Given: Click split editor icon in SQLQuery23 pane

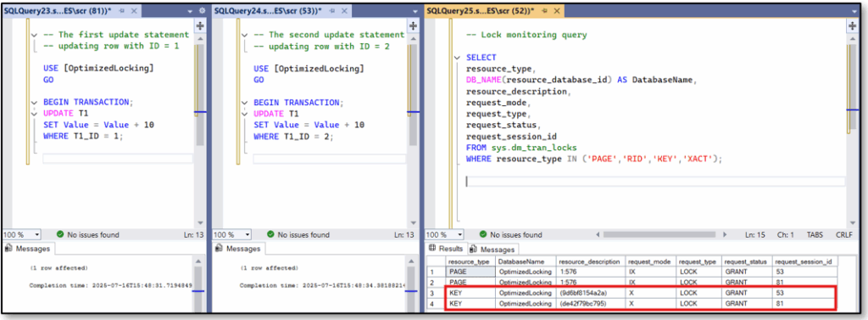Looking at the screenshot, I should [x=200, y=25].
